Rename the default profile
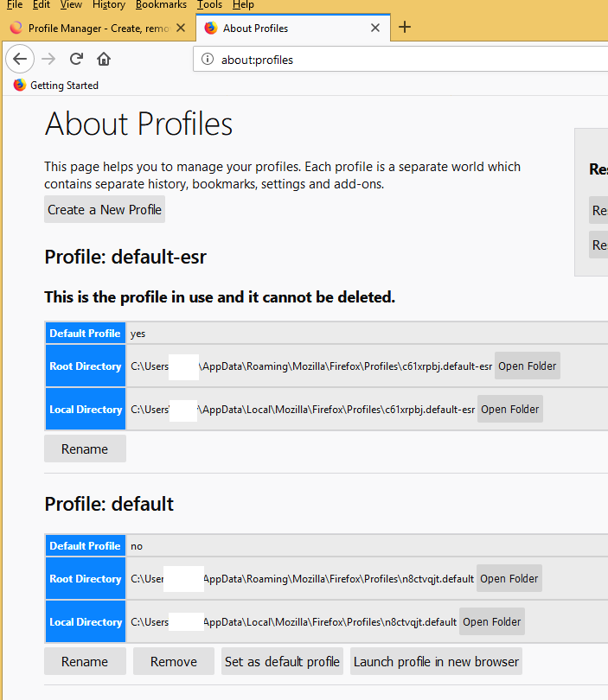 point(85,661)
